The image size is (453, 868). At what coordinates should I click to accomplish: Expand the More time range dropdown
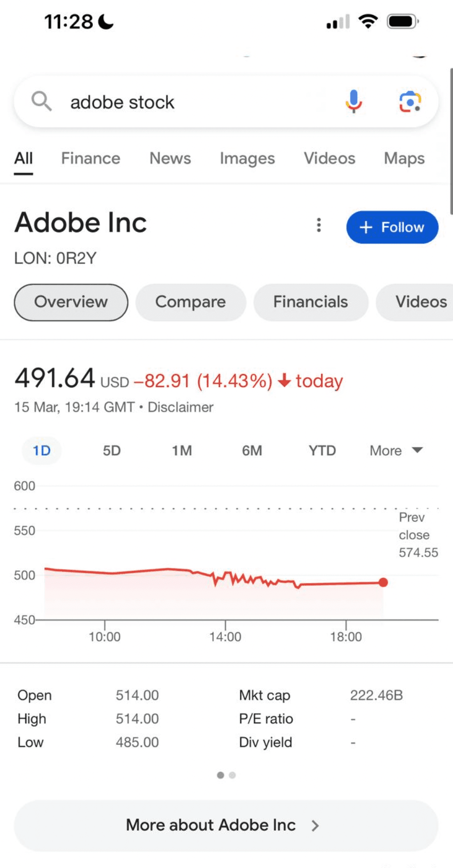pos(396,451)
